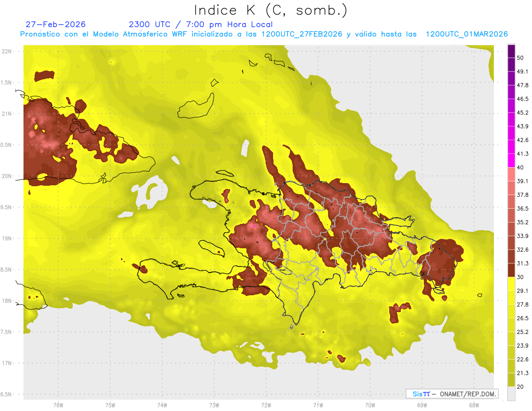532x411 pixels.
Task: Click the 68W longitude axis label
Action: click(x=473, y=405)
